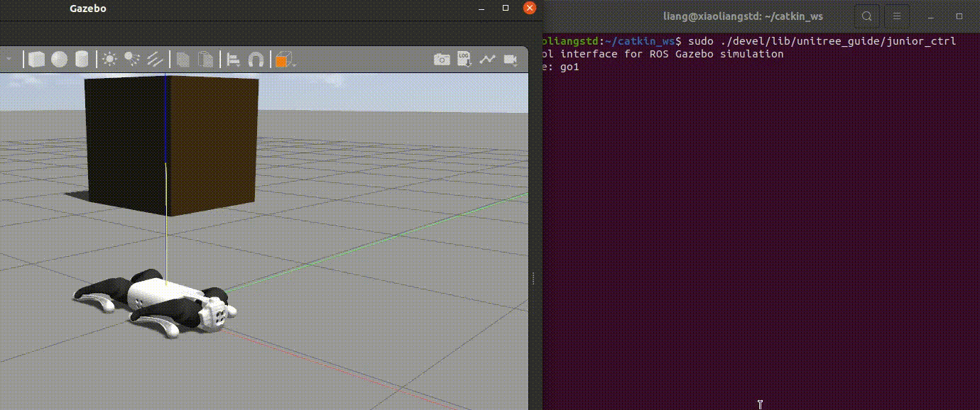This screenshot has height=410, width=980.
Task: Add a directional light to scene
Action: tap(156, 59)
